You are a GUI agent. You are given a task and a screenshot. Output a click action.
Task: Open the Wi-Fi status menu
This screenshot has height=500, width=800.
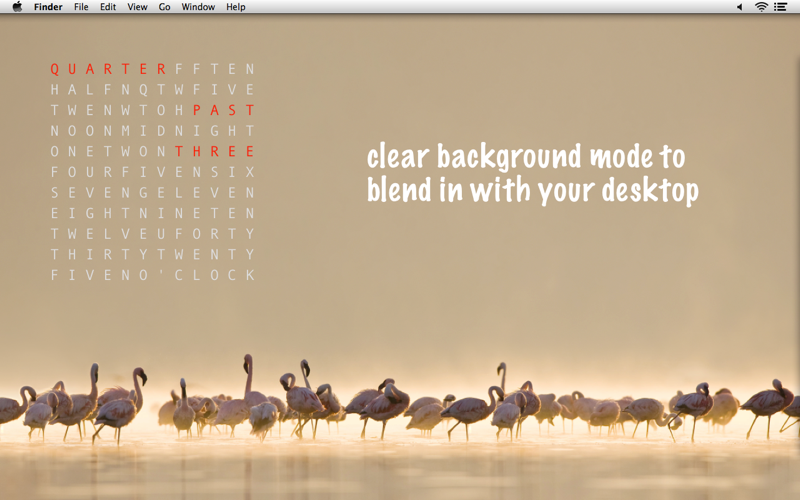coord(761,7)
